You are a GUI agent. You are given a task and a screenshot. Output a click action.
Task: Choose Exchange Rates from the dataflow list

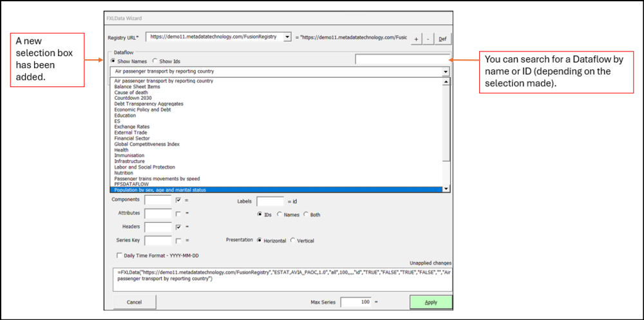click(133, 127)
